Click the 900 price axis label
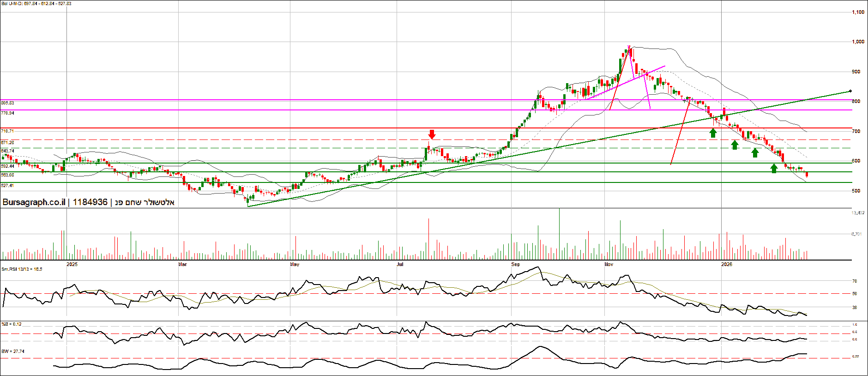Viewport: 868px width, 376px height. point(856,72)
